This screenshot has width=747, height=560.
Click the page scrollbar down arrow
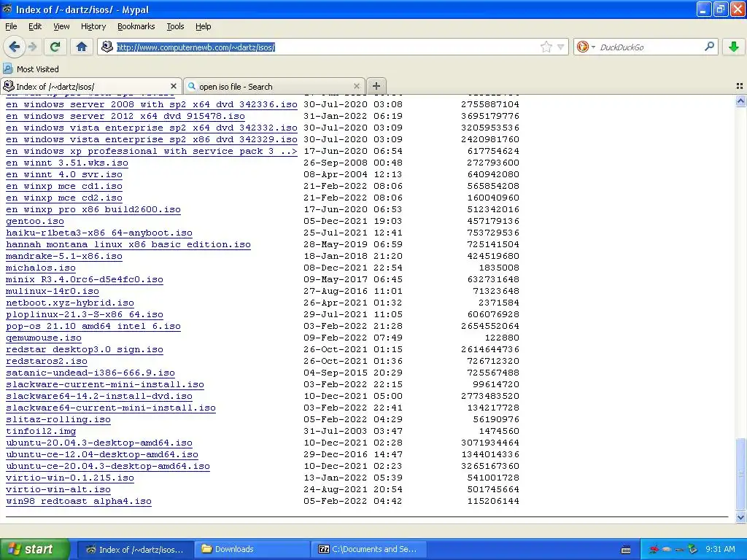pyautogui.click(x=740, y=517)
